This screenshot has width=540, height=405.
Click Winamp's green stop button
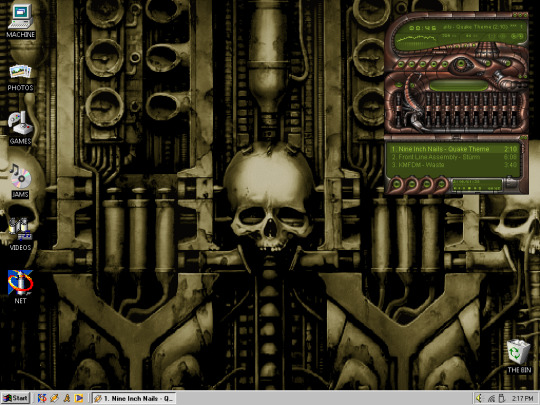[x=434, y=64]
